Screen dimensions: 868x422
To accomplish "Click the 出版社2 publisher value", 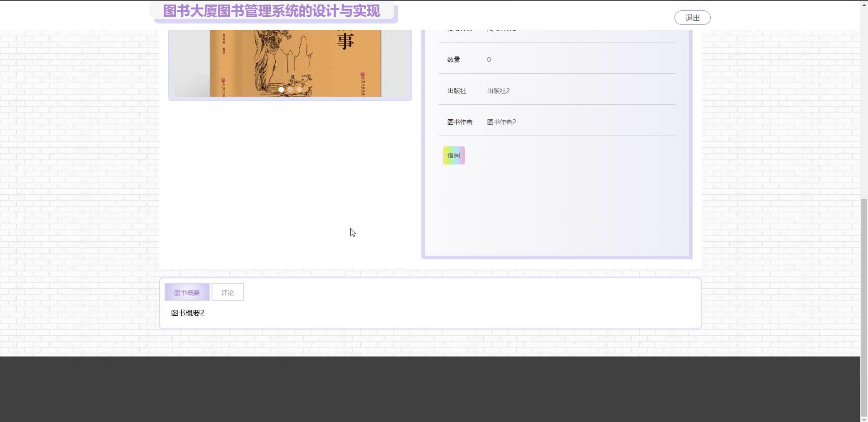I will coord(498,90).
